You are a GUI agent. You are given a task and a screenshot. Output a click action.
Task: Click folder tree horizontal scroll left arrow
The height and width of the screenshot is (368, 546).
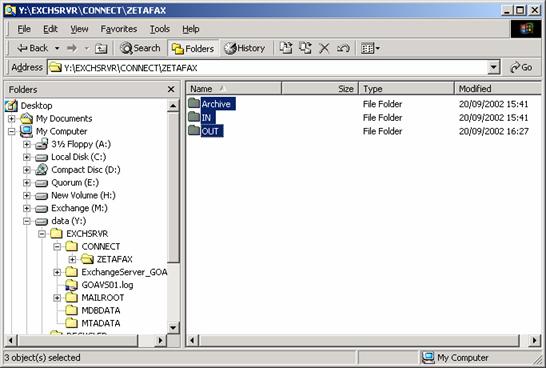[11, 340]
